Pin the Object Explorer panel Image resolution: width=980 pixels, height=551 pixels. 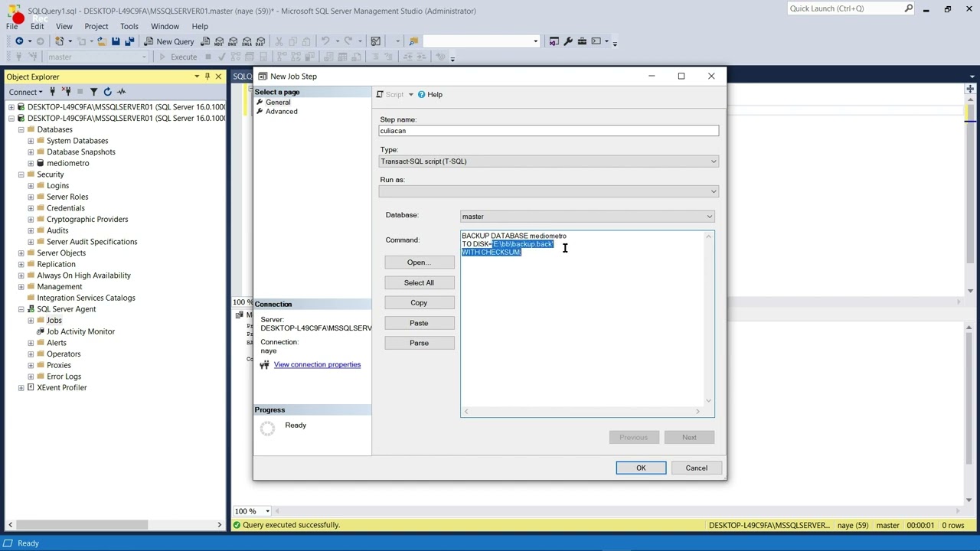coord(207,77)
